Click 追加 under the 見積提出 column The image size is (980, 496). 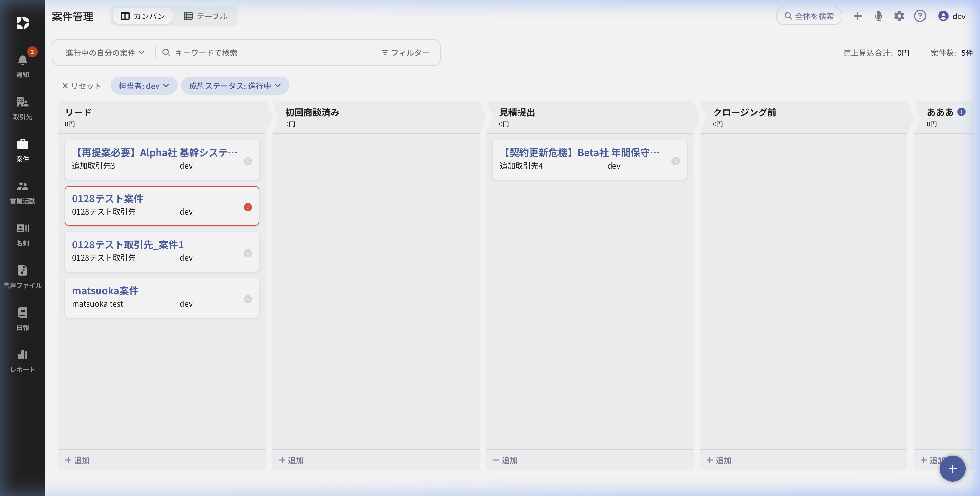(505, 460)
